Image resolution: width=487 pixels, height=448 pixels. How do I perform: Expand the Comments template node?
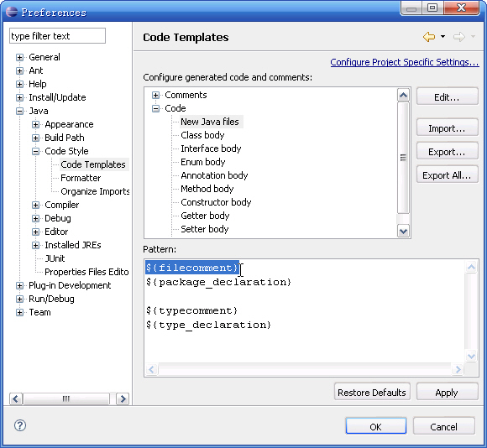tap(155, 96)
